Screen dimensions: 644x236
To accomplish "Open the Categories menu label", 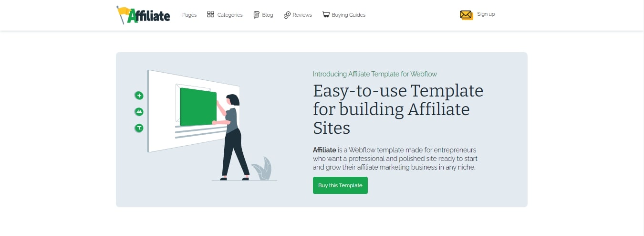I will point(230,15).
